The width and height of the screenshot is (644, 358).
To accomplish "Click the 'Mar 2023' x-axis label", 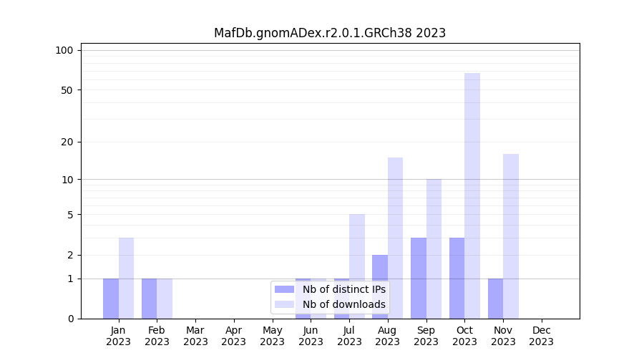I will [195, 336].
